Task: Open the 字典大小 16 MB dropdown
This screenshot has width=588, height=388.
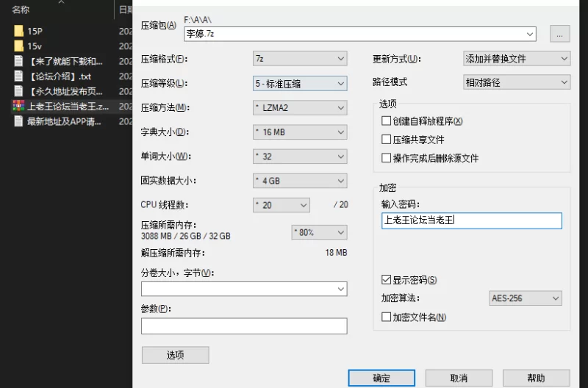Action: [300, 132]
